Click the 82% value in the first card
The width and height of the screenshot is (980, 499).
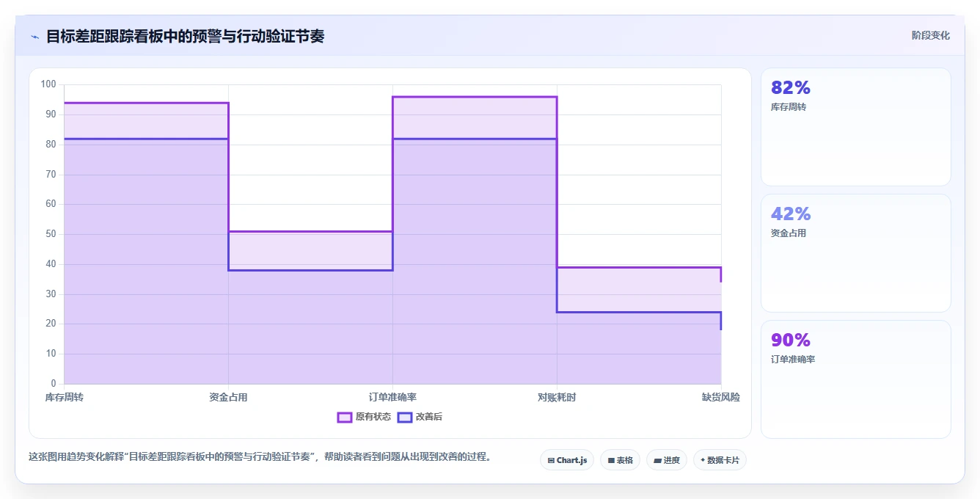pos(791,87)
